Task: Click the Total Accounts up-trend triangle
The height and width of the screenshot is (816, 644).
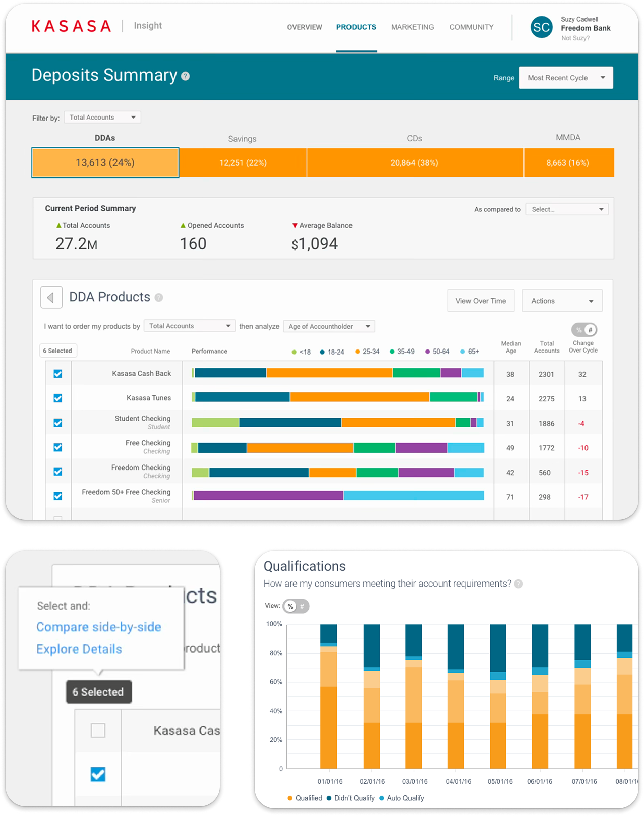Action: click(58, 226)
